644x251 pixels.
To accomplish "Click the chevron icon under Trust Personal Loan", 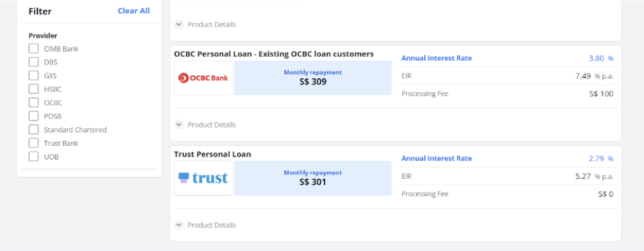I will pyautogui.click(x=179, y=225).
